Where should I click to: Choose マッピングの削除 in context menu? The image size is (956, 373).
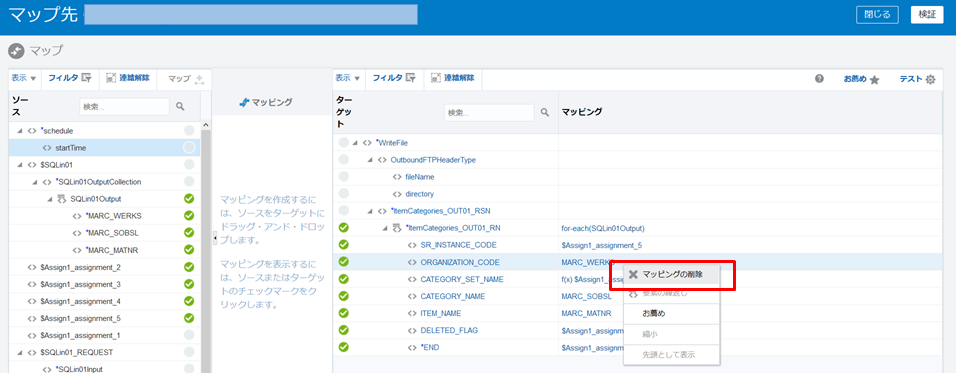(671, 274)
